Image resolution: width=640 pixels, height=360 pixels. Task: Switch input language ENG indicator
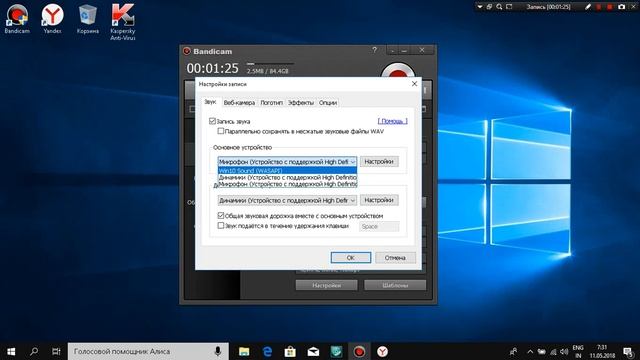(578, 351)
